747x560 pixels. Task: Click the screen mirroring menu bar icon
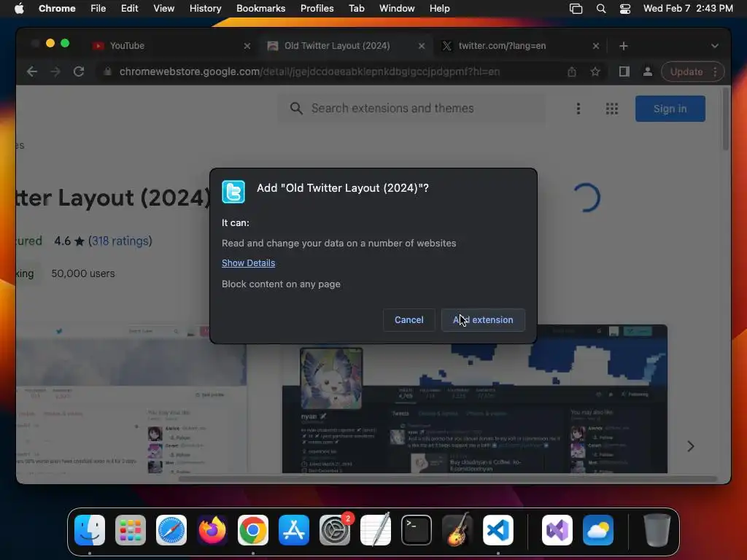point(576,9)
